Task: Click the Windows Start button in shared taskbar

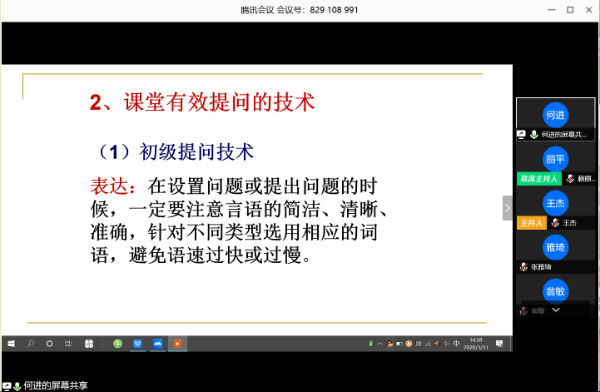Action: pyautogui.click(x=11, y=343)
